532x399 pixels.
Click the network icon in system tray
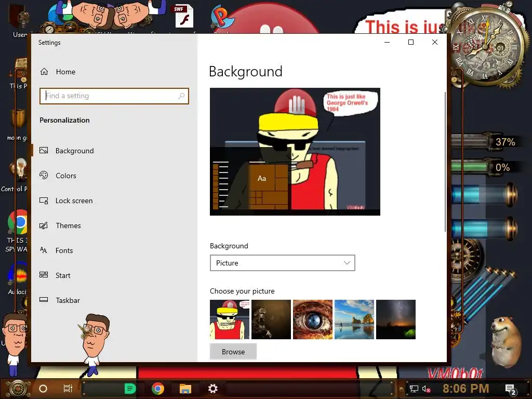[414, 389]
